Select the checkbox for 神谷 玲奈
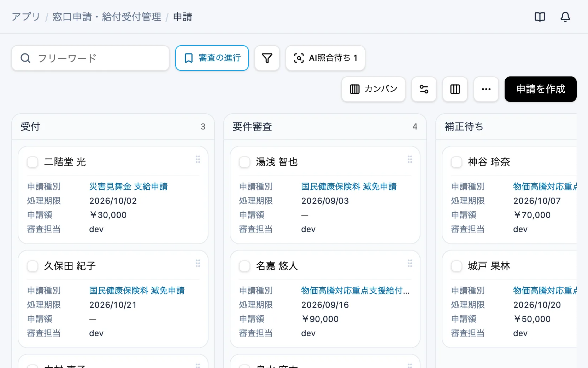The height and width of the screenshot is (368, 588). (457, 162)
